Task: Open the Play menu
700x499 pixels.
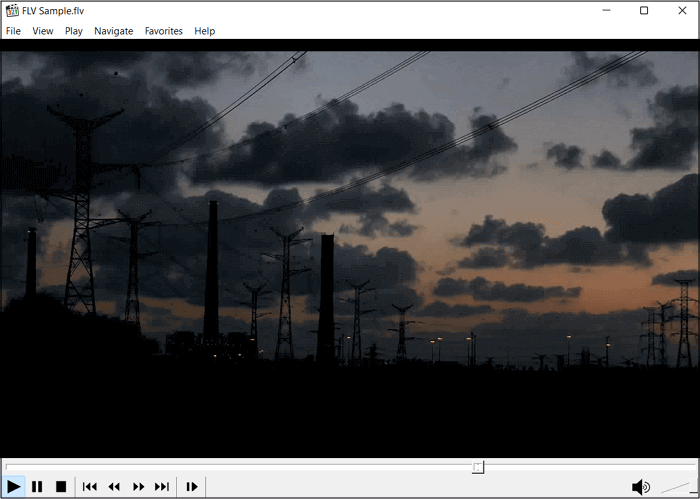Action: click(74, 31)
